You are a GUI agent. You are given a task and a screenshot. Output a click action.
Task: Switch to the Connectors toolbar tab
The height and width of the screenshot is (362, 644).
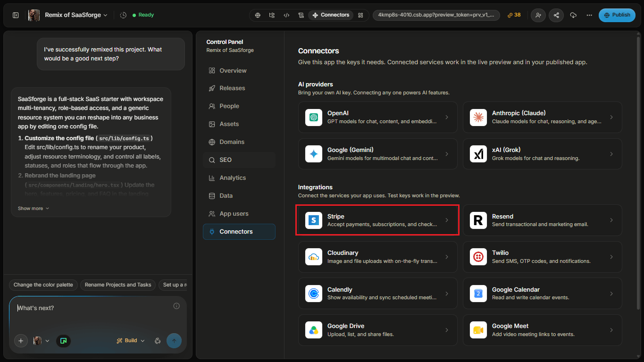click(x=330, y=15)
